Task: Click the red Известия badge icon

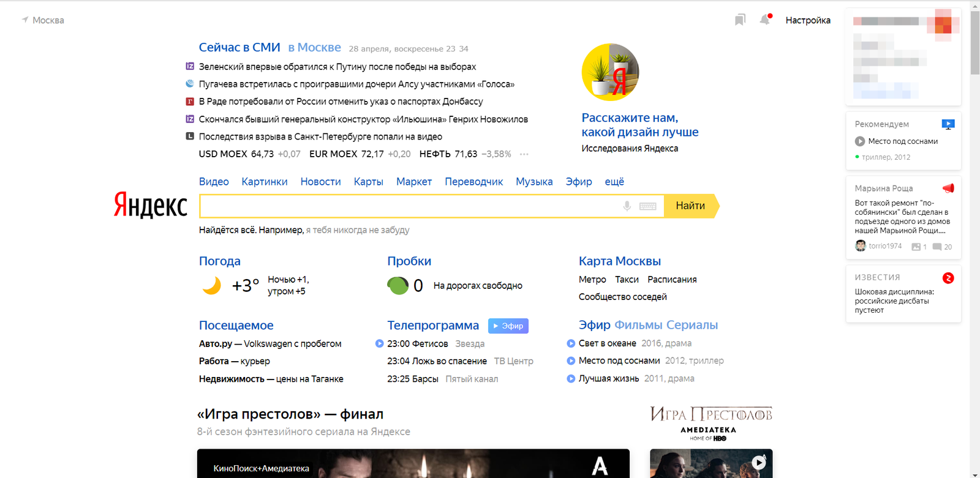Action: click(x=948, y=278)
